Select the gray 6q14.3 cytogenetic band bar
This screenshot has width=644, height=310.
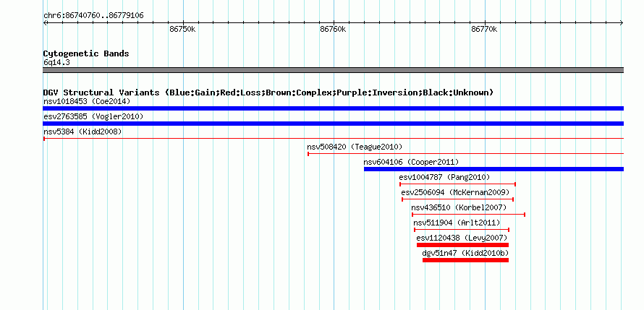[333, 70]
